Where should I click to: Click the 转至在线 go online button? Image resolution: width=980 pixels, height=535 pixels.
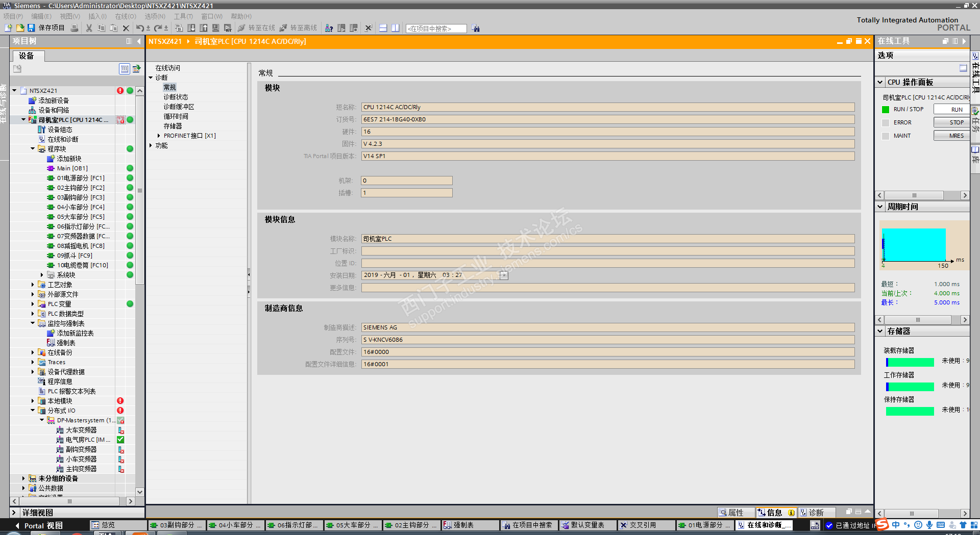pos(256,28)
